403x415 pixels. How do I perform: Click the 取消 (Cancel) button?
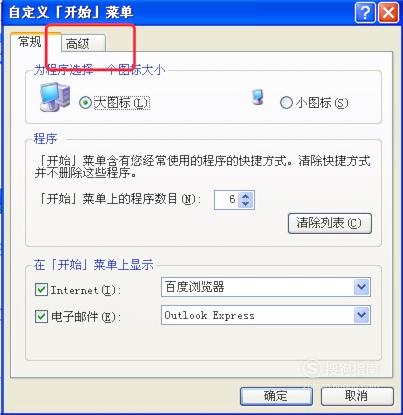coord(357,396)
